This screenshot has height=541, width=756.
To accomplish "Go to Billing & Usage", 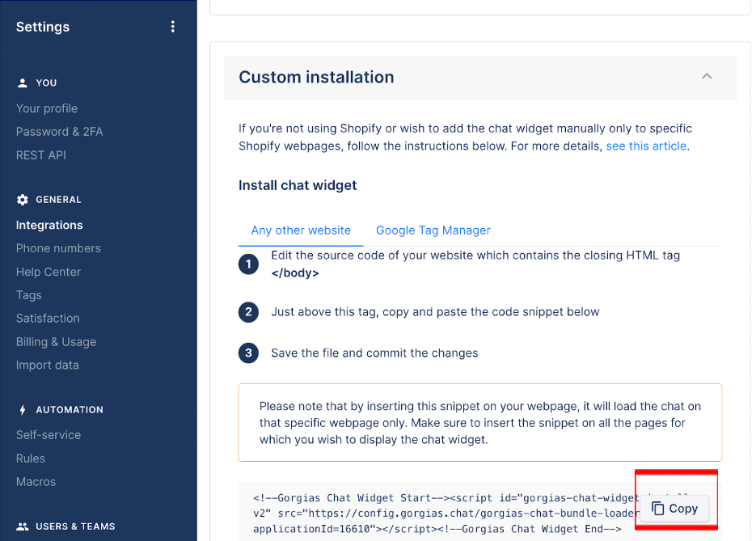I will pos(56,342).
